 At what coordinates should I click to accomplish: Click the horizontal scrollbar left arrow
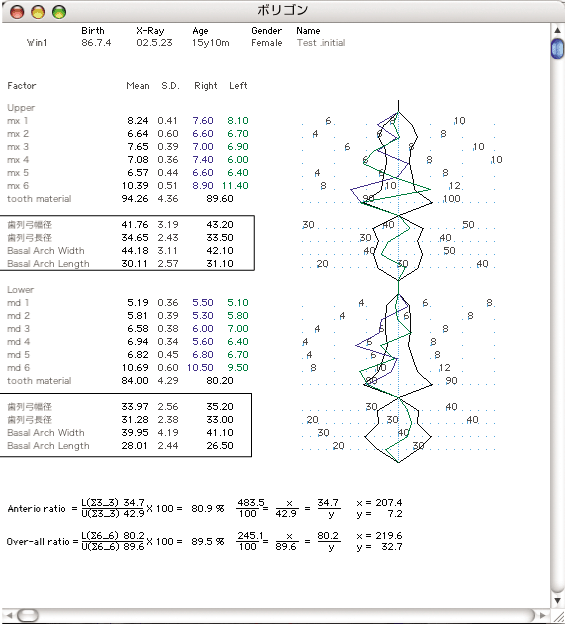pos(10,615)
